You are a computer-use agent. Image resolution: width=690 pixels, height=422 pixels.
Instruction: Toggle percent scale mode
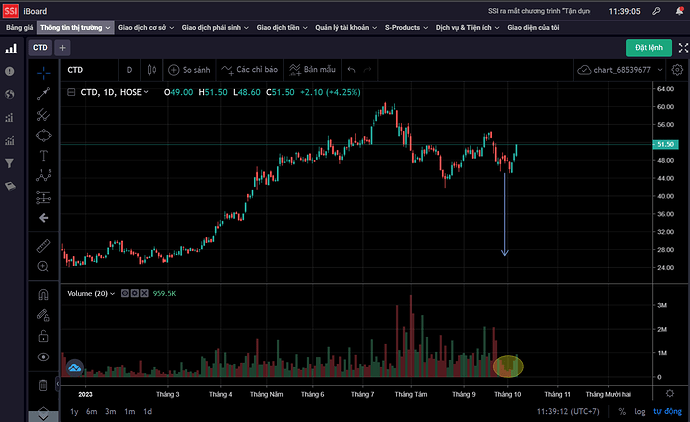coord(622,411)
